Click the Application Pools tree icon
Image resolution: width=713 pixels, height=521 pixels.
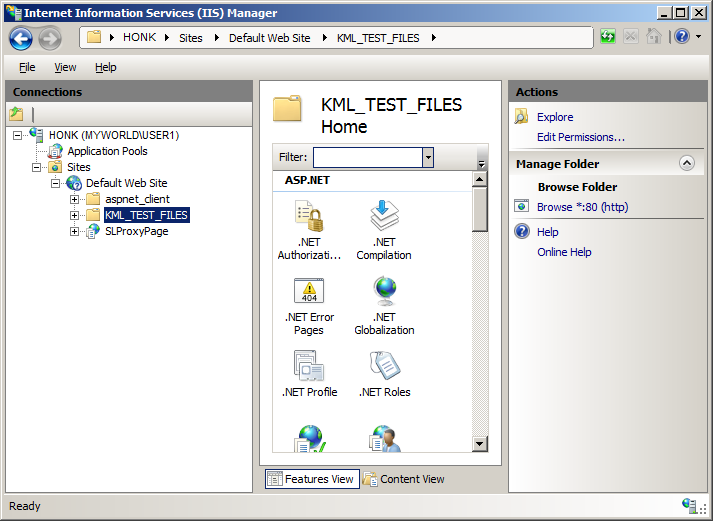click(55, 151)
